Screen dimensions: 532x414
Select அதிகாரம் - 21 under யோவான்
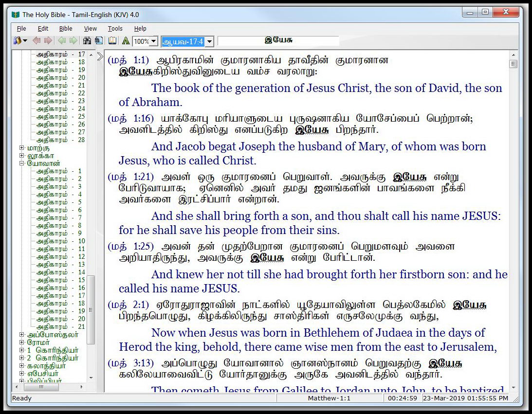coord(61,327)
